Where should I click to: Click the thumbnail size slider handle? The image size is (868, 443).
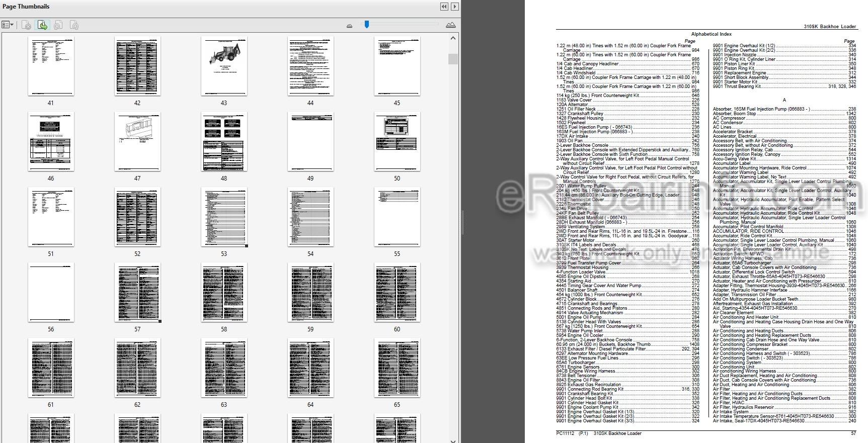coord(367,24)
